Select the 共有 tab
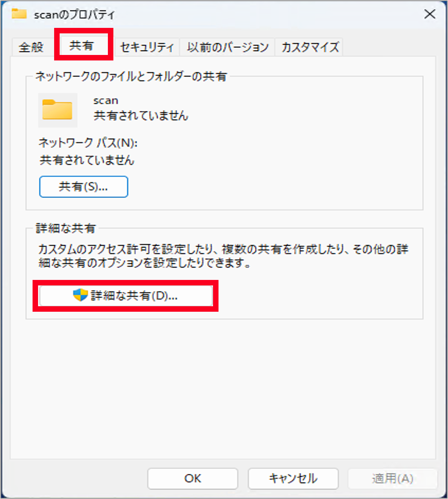 (x=81, y=46)
